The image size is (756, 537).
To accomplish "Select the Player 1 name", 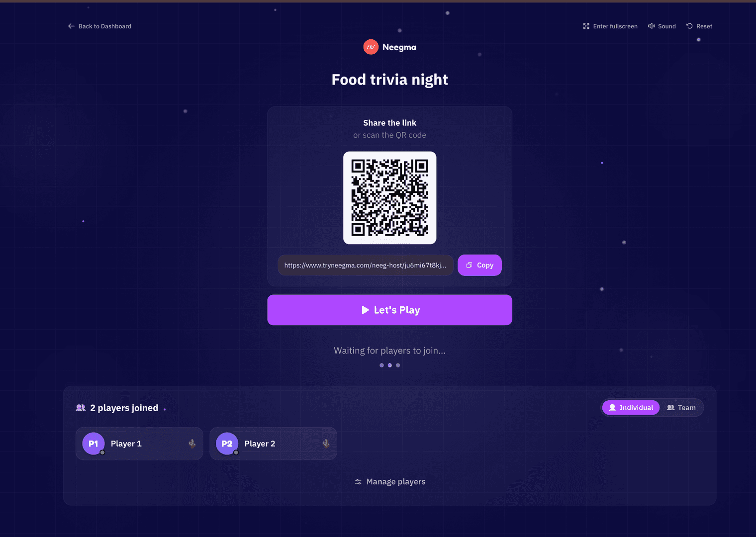I will [x=126, y=444].
